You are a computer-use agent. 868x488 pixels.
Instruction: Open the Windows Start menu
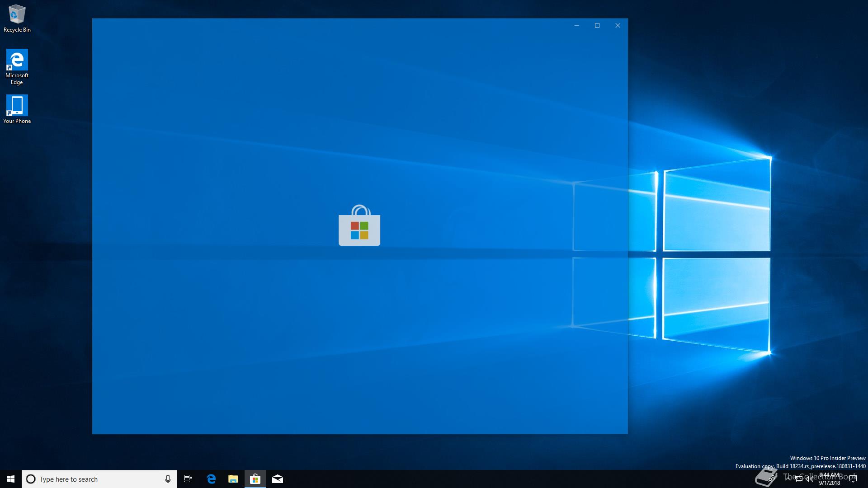click(11, 479)
